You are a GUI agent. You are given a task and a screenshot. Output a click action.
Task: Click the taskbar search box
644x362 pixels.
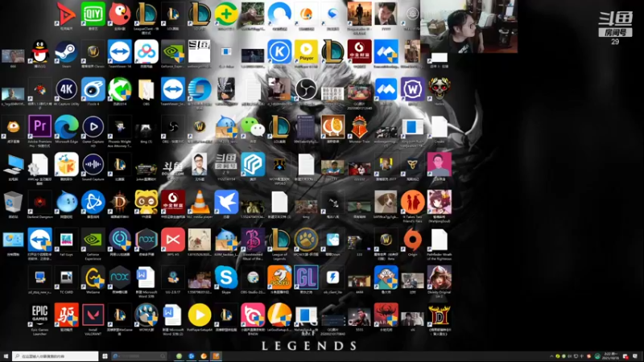pos(56,356)
